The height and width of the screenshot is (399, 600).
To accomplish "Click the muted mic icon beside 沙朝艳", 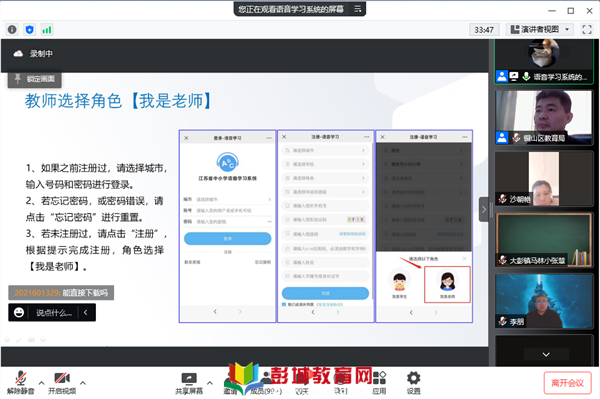I will tap(502, 199).
